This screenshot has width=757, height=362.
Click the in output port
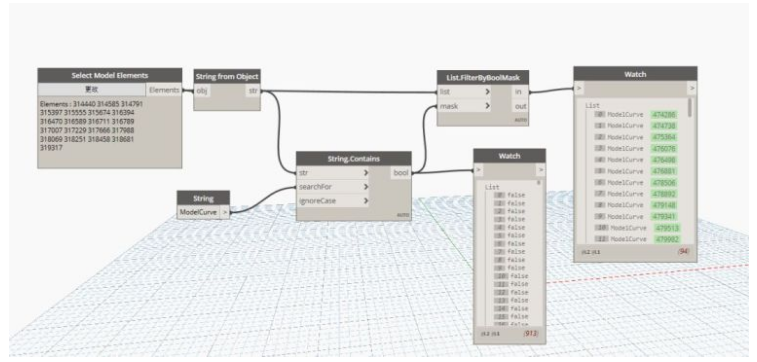(520, 92)
